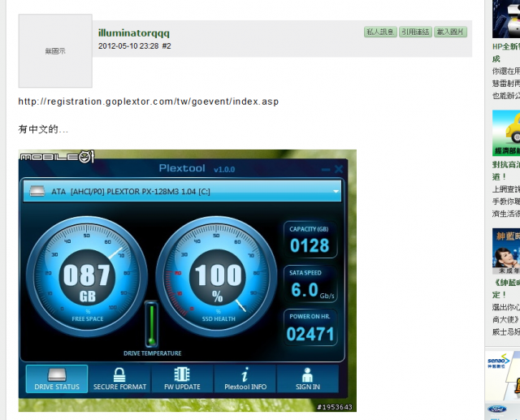
Task: Click the Mobile01 logo on the image
Action: pyautogui.click(x=57, y=156)
